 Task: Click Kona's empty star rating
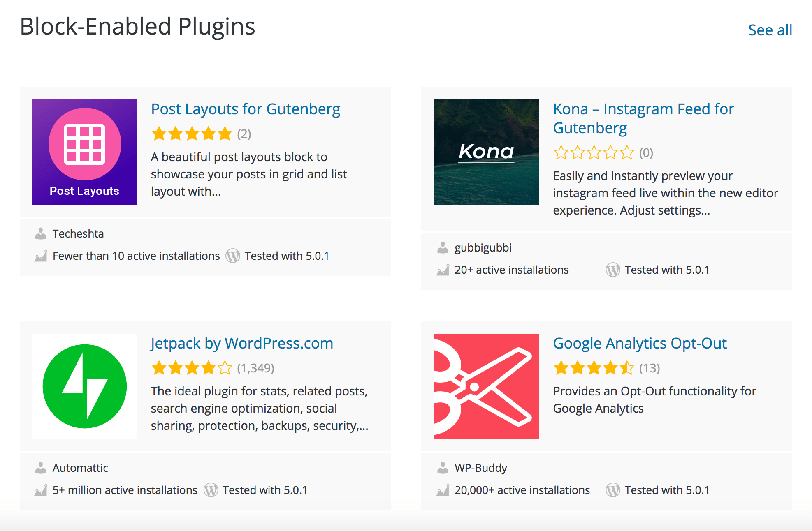594,153
